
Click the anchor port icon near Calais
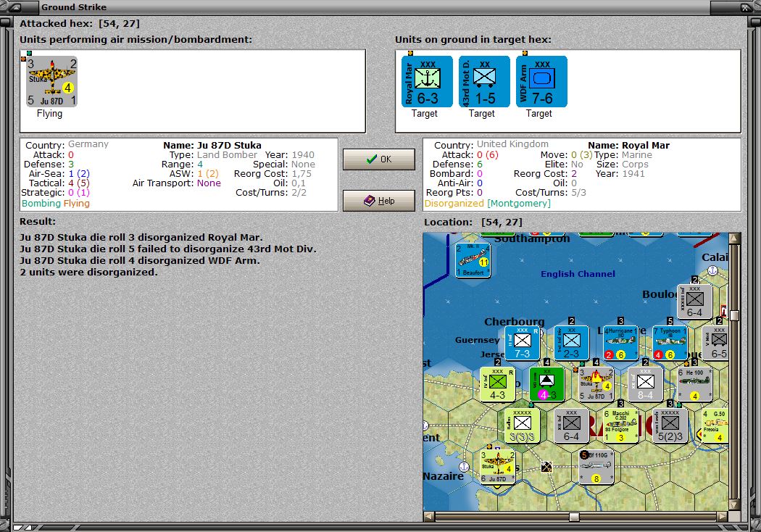pyautogui.click(x=712, y=270)
